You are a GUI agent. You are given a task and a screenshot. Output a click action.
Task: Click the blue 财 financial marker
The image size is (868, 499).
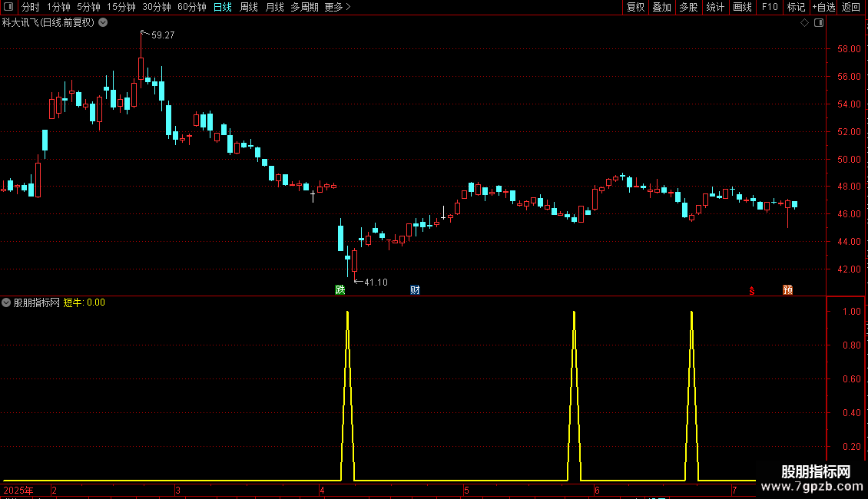point(415,290)
